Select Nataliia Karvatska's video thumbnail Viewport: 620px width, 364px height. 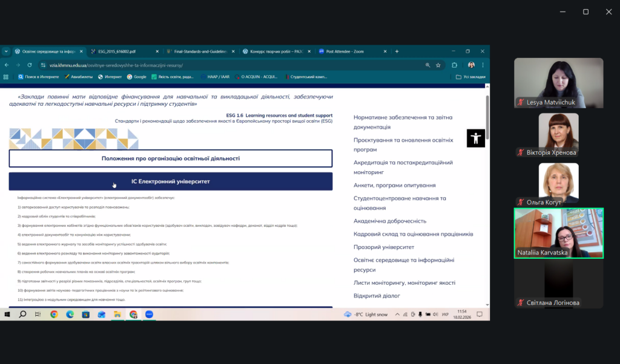559,233
